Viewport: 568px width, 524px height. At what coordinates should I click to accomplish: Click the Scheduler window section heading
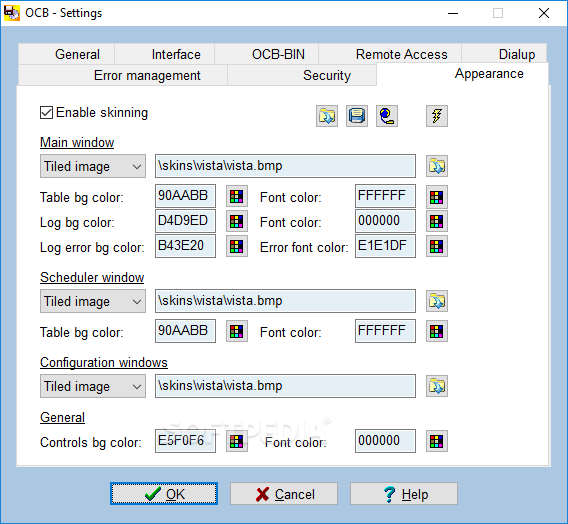click(x=92, y=277)
